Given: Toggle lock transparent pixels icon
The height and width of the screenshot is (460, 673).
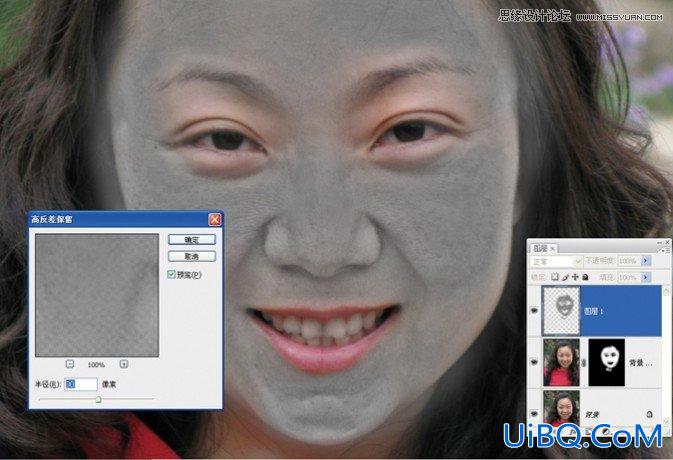Looking at the screenshot, I should pyautogui.click(x=555, y=277).
